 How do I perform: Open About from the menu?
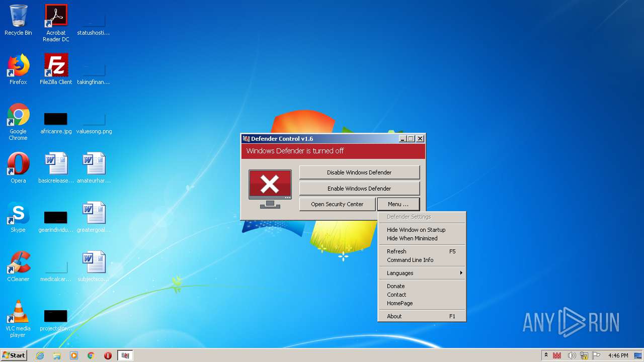click(x=422, y=316)
